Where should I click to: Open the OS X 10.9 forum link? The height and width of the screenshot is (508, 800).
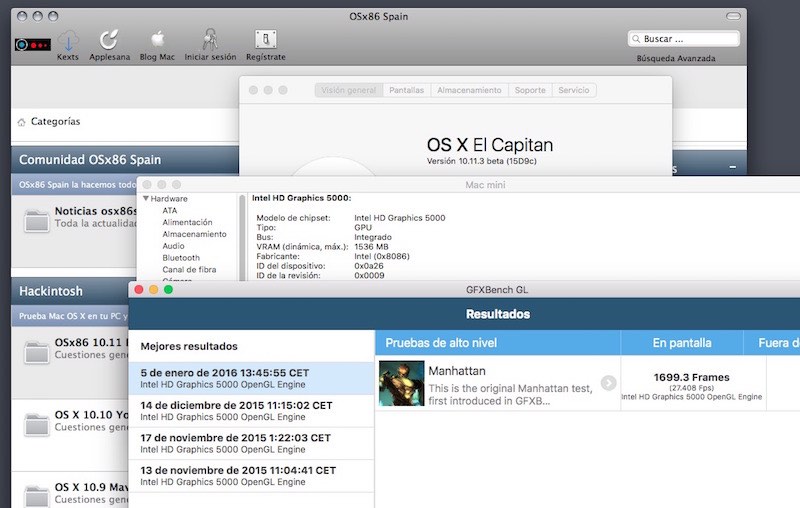click(91, 487)
